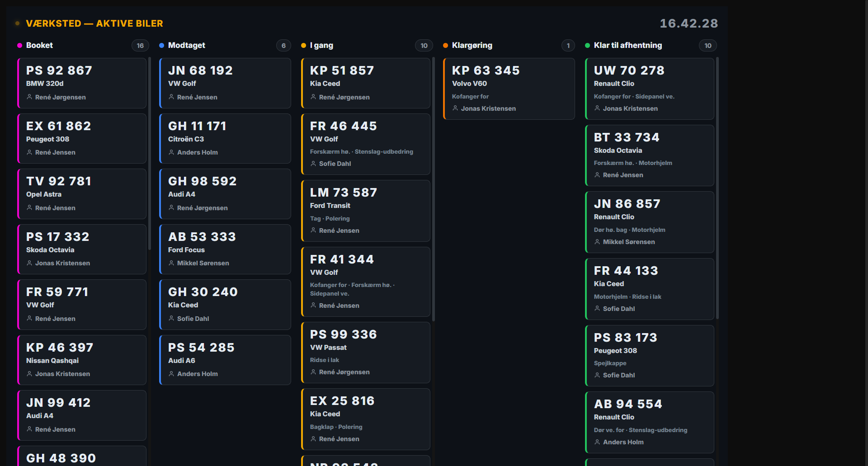Click the mechanic icon on card GH 11 171
Viewport: 868px width, 466px height.
coord(171,152)
